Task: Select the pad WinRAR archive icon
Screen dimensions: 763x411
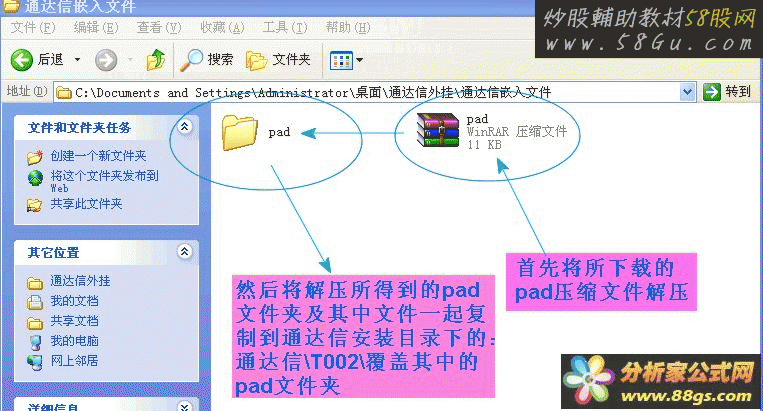Action: pos(438,130)
